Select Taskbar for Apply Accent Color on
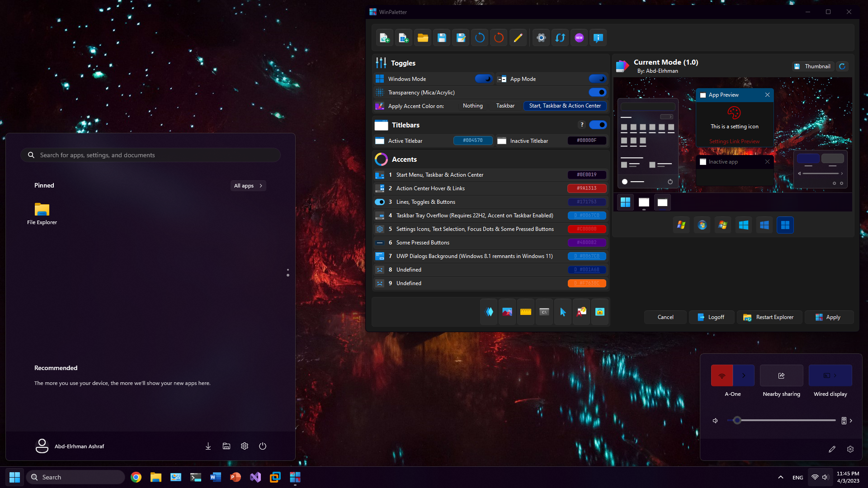The width and height of the screenshot is (868, 488). click(x=505, y=105)
